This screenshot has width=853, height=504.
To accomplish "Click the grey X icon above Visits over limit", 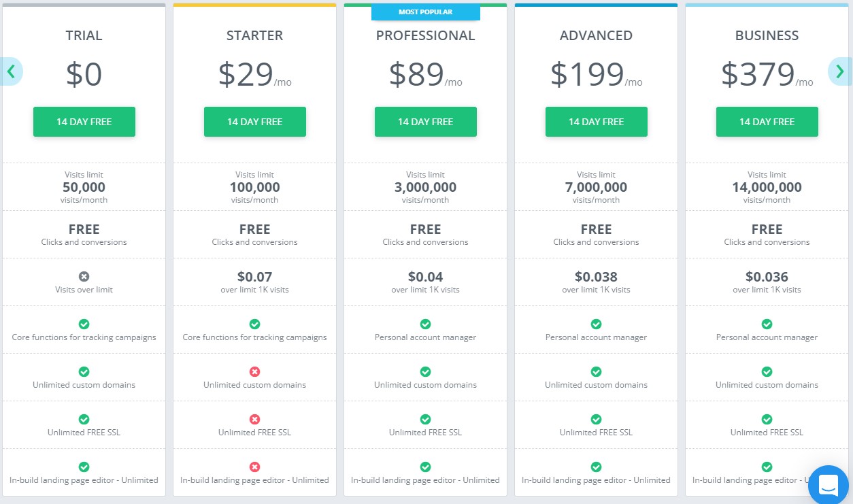I will 84,277.
